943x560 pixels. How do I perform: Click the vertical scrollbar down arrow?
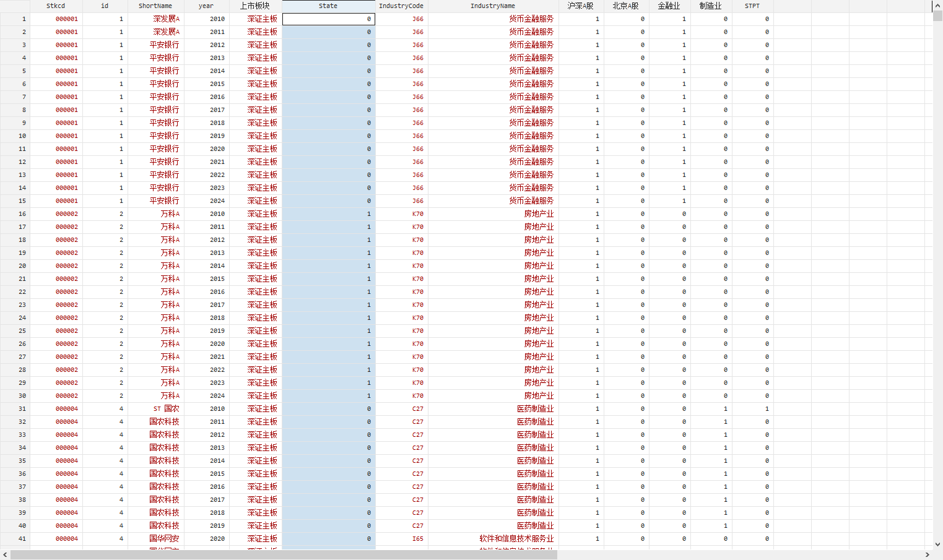937,545
